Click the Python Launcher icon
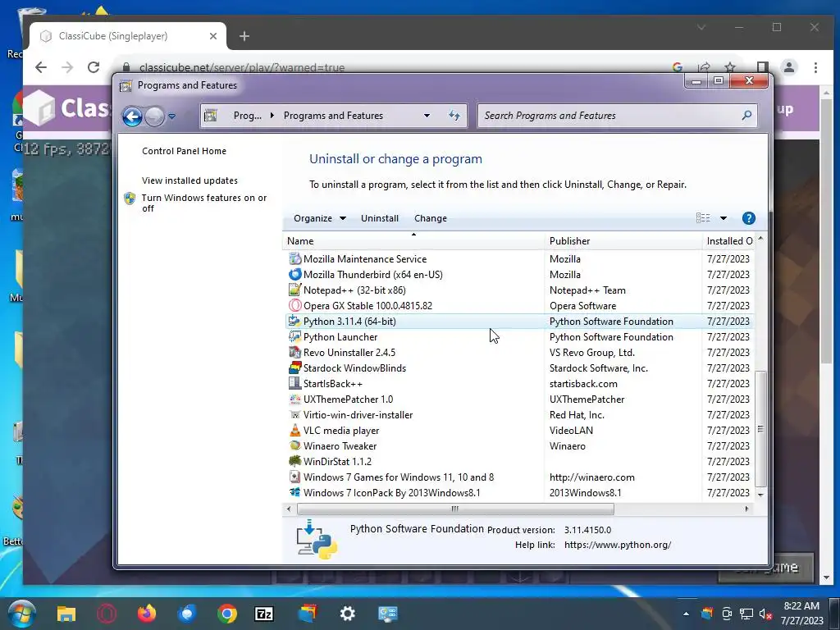Screen dimensions: 840x630 click(x=294, y=336)
